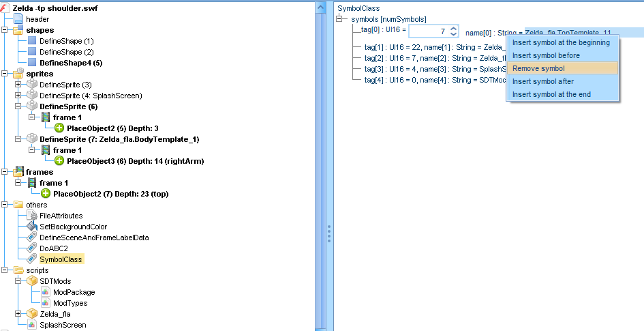This screenshot has height=331, width=644.
Task: Click the tag[0] value input field
Action: [x=429, y=31]
